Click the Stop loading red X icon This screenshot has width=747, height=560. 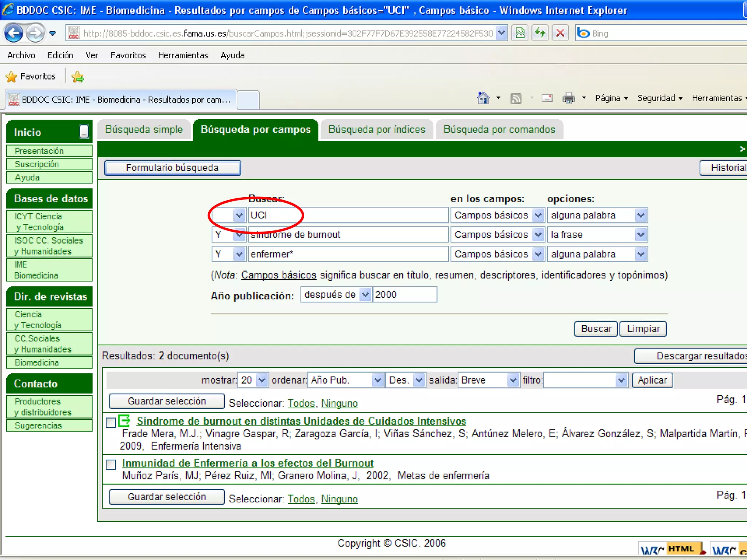point(560,33)
